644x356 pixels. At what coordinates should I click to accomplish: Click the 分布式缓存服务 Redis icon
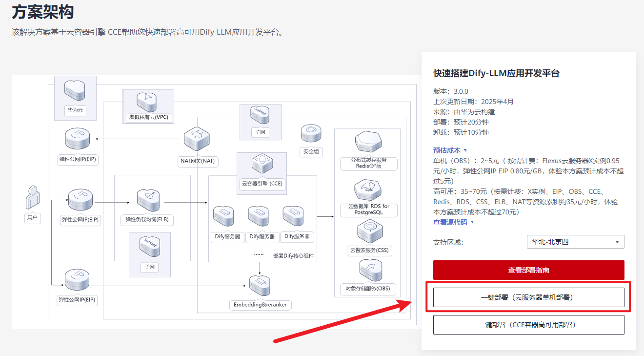pos(369,143)
